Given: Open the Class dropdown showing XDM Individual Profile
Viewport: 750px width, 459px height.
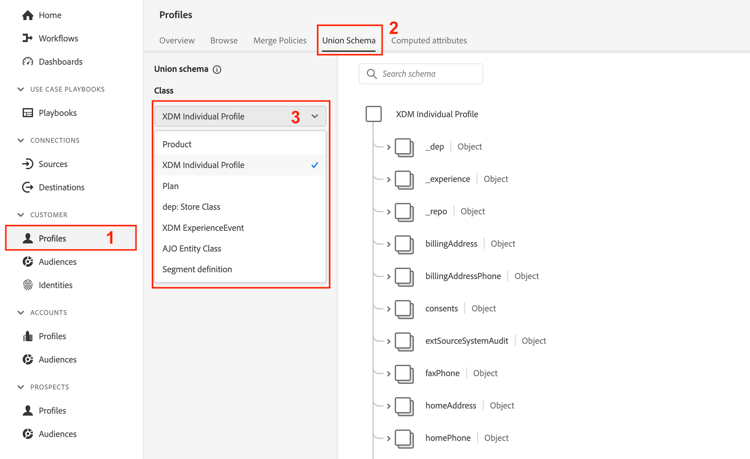Looking at the screenshot, I should coord(240,116).
